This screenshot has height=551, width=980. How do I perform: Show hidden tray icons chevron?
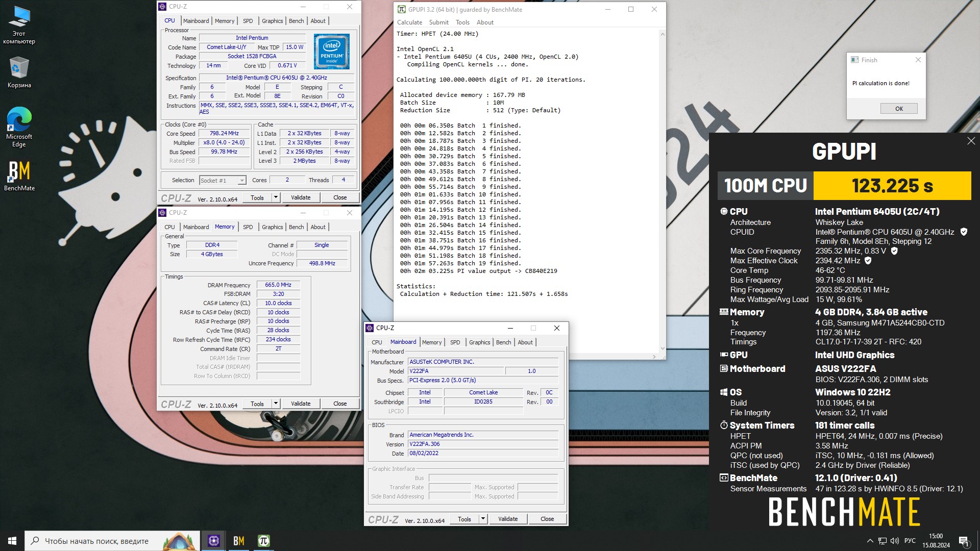(870, 541)
